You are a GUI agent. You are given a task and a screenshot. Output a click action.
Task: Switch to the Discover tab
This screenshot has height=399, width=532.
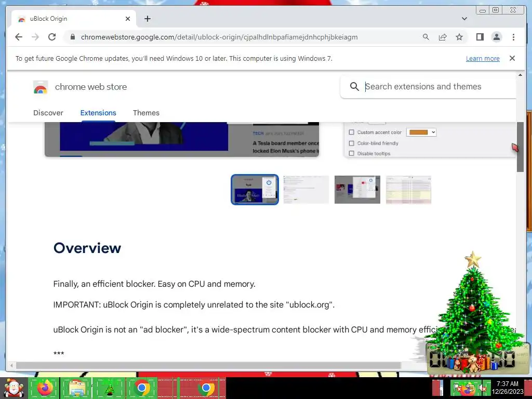tap(48, 113)
